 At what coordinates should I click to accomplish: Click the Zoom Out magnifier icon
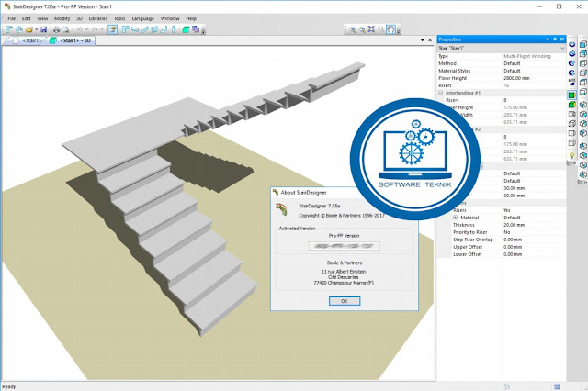pos(362,29)
